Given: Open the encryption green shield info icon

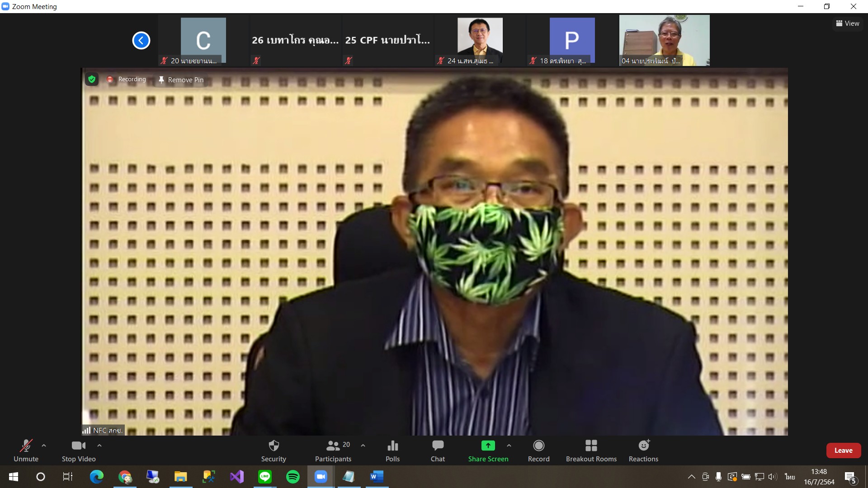Looking at the screenshot, I should pyautogui.click(x=92, y=80).
